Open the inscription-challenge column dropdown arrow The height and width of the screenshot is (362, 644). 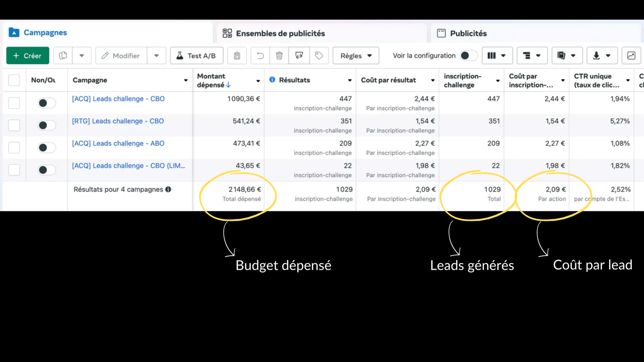[498, 81]
